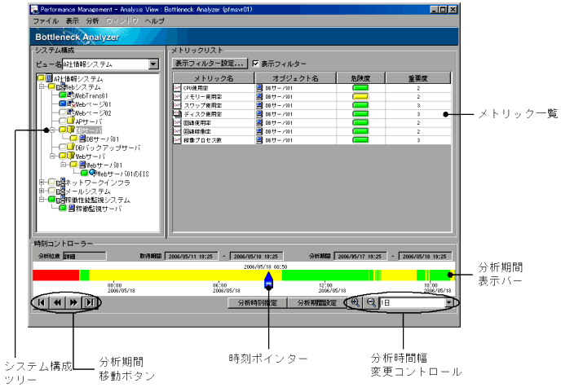This screenshot has width=561, height=392.
Task: Open the 1日 time width dropdown
Action: click(x=448, y=302)
